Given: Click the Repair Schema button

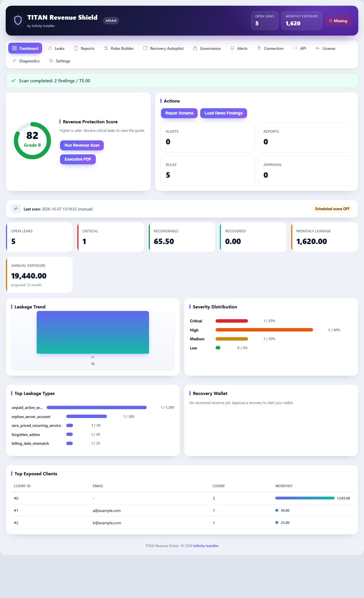Looking at the screenshot, I should (179, 113).
